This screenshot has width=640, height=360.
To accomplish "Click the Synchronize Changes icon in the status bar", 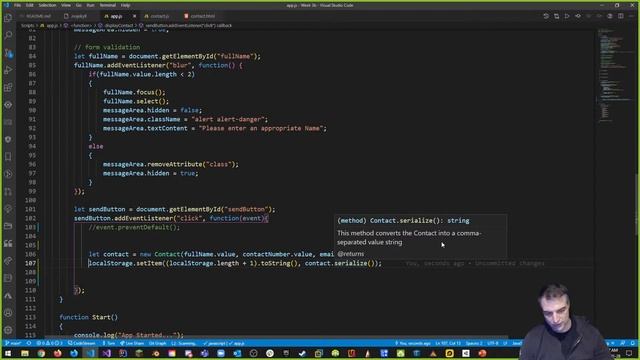I will [29, 343].
